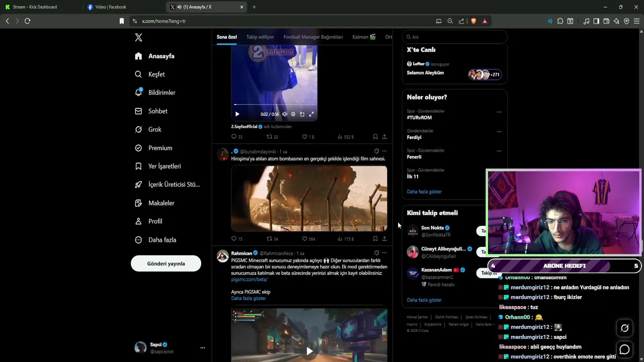This screenshot has width=644, height=362.
Task: Bookmark the 2.Sayfaofficial post
Action: [x=375, y=137]
